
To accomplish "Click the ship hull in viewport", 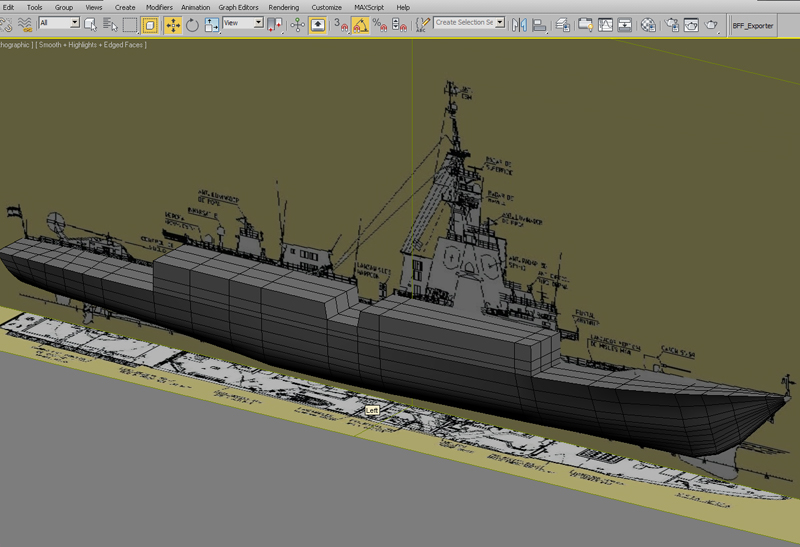I will click(300, 320).
